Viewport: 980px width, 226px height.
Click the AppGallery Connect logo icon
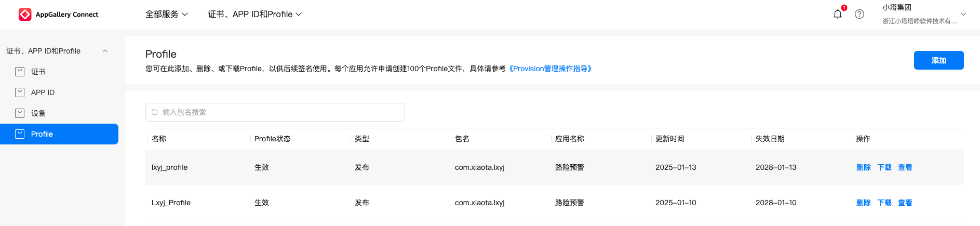point(25,15)
